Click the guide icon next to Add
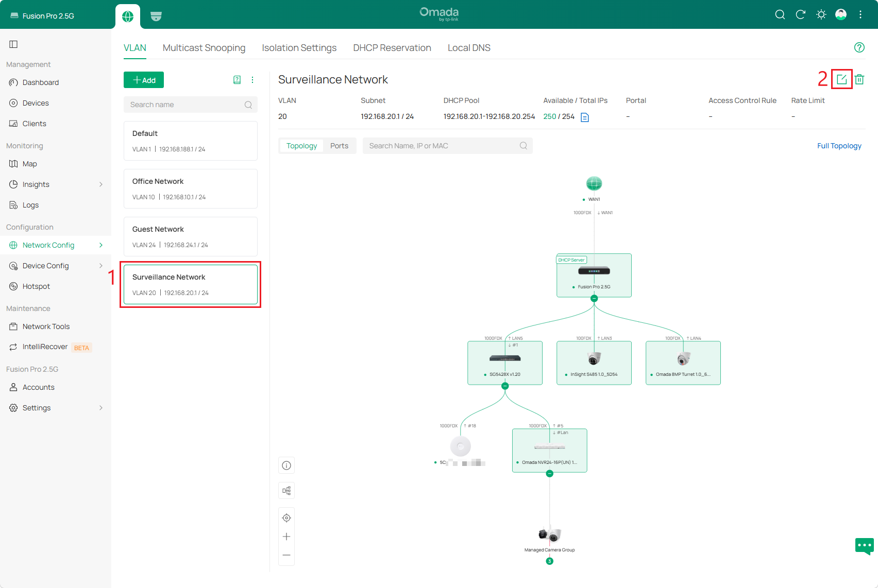 pyautogui.click(x=237, y=80)
